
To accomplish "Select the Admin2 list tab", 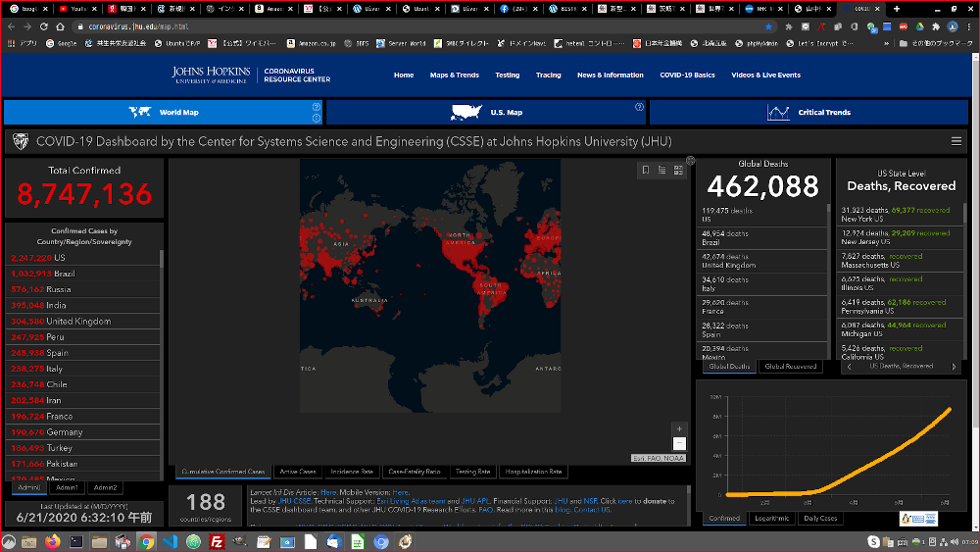I will (105, 487).
